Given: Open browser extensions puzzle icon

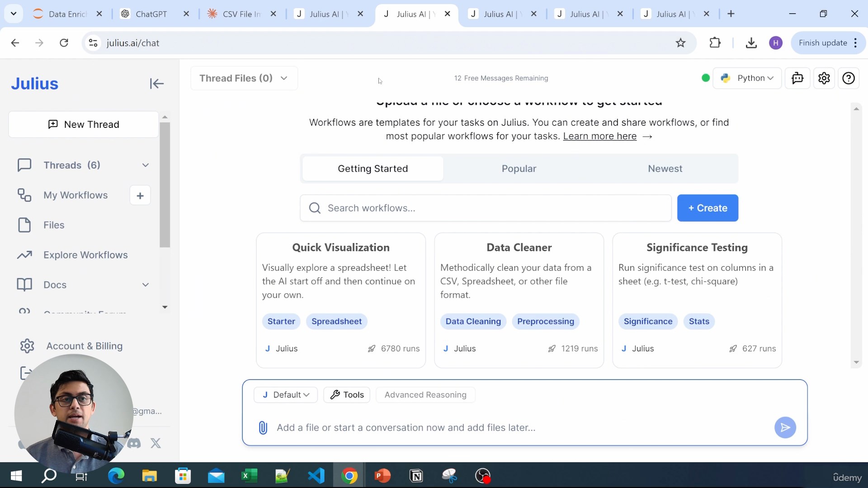Looking at the screenshot, I should pyautogui.click(x=715, y=43).
